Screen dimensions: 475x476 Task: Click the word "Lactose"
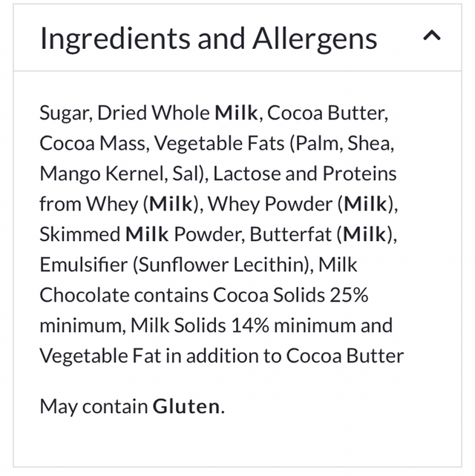point(245,174)
